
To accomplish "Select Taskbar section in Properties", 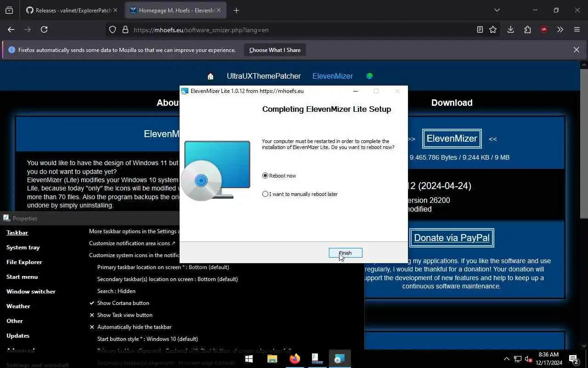I will click(17, 233).
